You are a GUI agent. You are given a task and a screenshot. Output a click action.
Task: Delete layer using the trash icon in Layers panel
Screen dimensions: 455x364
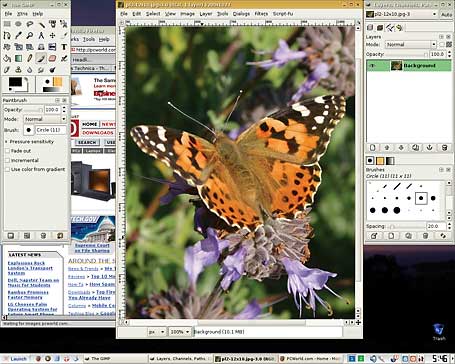point(444,148)
